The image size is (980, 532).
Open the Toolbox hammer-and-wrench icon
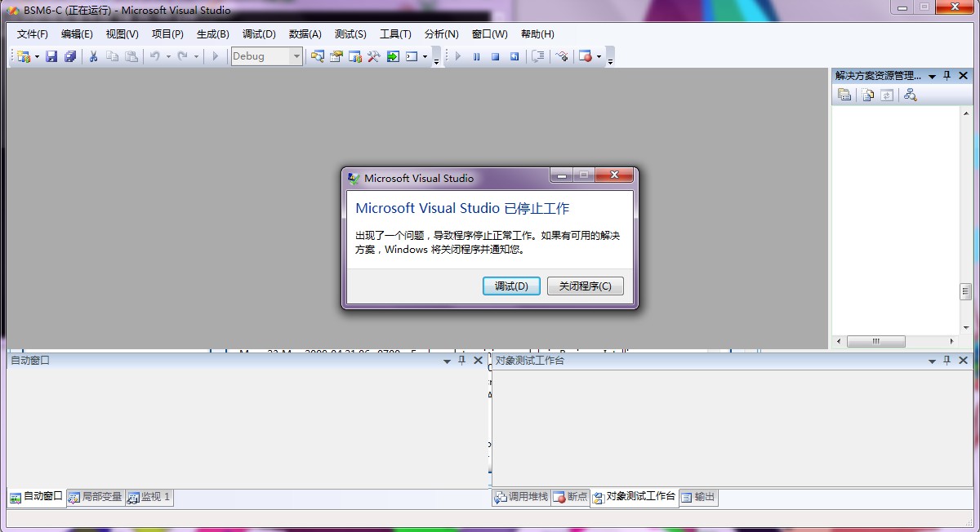point(374,56)
